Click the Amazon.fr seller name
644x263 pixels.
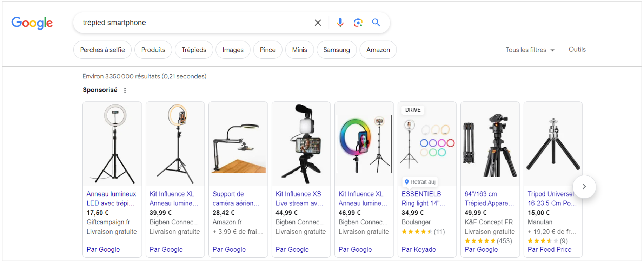click(227, 222)
